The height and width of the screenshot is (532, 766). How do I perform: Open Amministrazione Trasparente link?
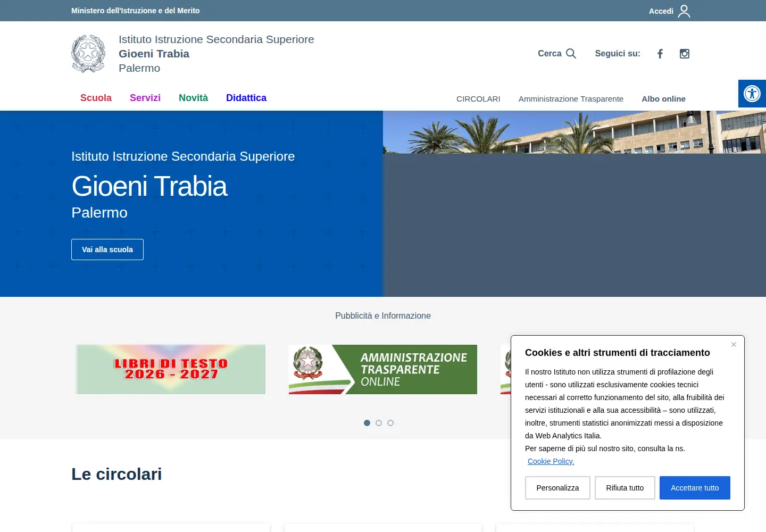pos(571,99)
